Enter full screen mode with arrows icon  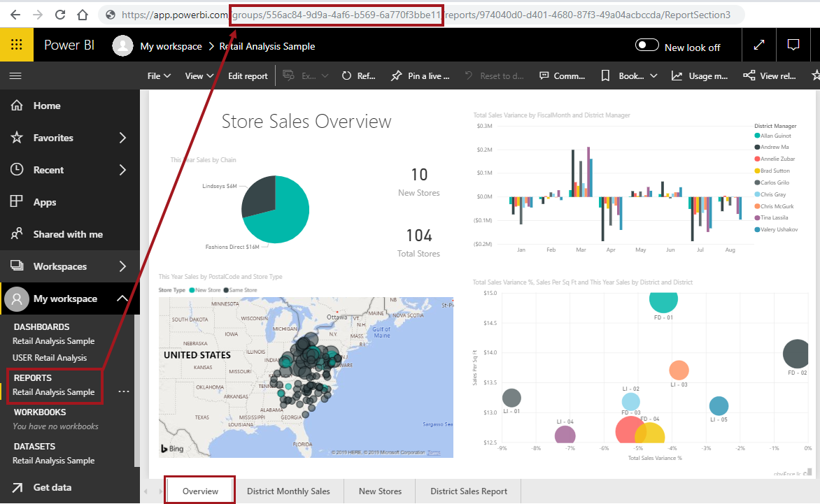(x=759, y=45)
